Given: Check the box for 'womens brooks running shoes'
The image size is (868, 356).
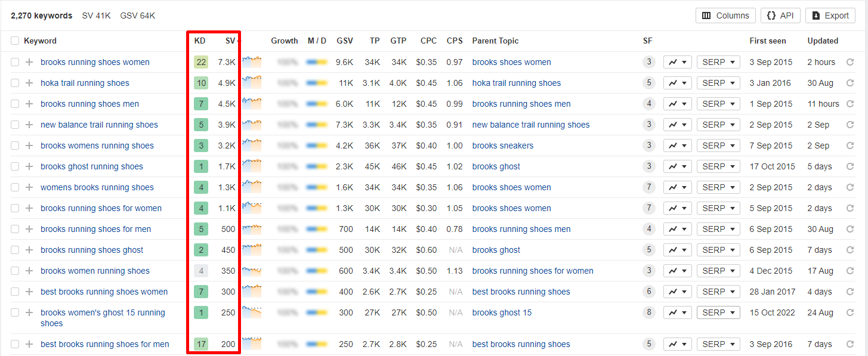Looking at the screenshot, I should pos(15,187).
